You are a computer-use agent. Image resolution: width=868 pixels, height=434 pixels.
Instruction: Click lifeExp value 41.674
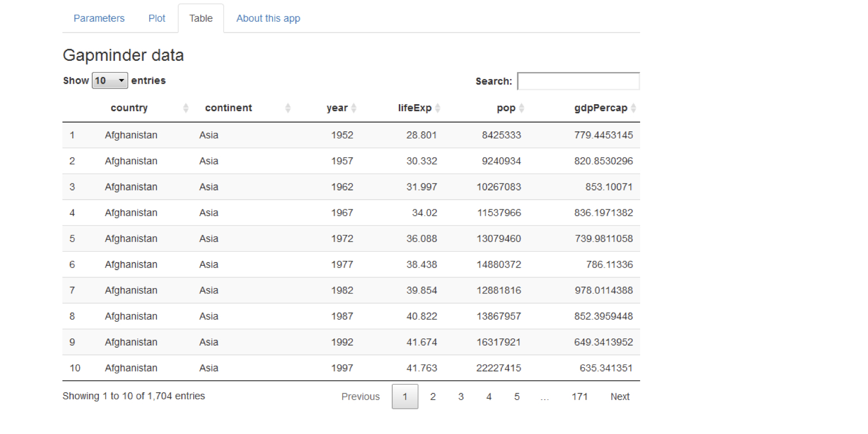422,342
